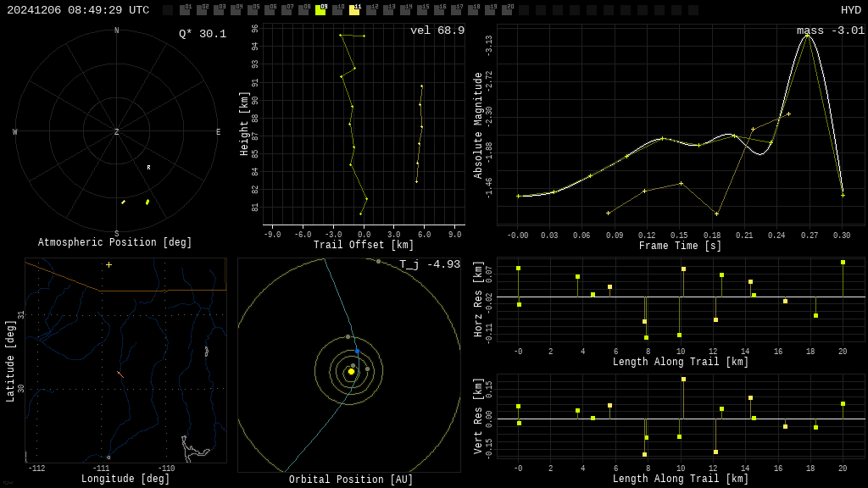Click the blue Earth dot on orbit

point(357,351)
